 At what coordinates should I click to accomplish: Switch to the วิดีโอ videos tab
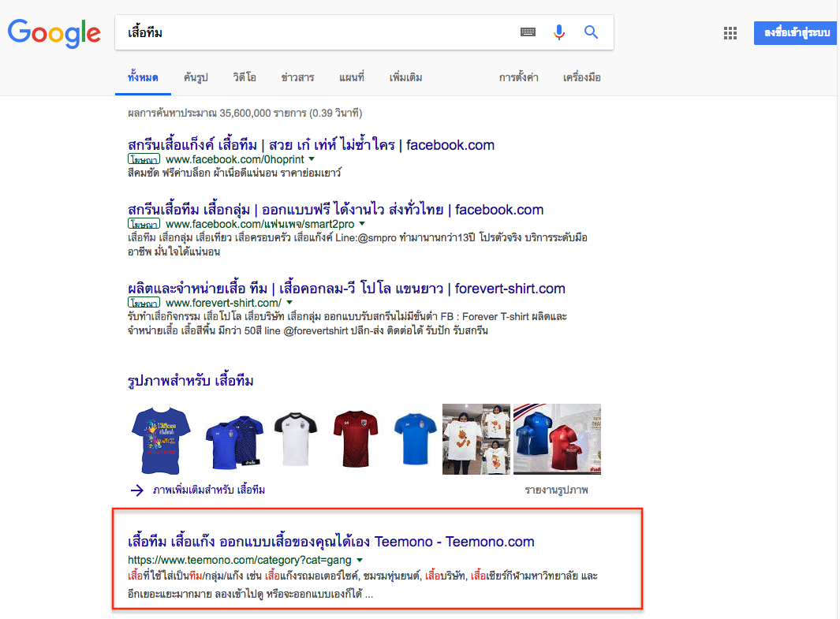244,77
